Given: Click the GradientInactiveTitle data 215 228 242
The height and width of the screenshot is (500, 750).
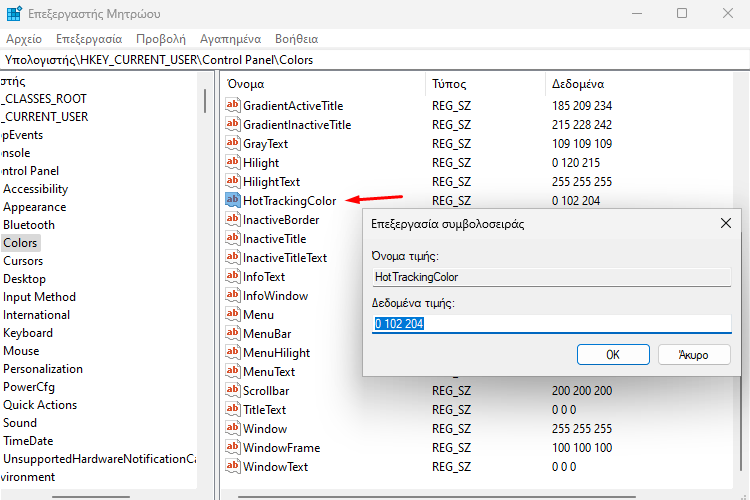Looking at the screenshot, I should pyautogui.click(x=582, y=124).
